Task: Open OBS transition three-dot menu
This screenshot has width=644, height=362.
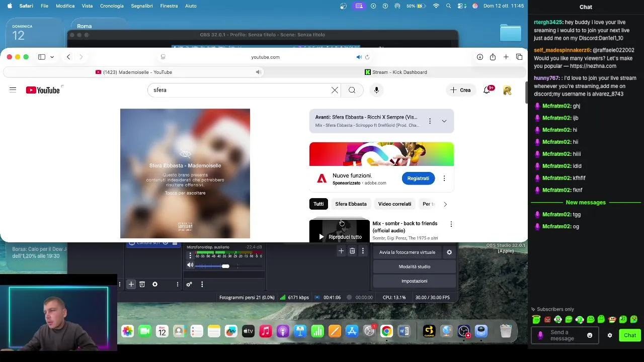Action: click(363, 251)
